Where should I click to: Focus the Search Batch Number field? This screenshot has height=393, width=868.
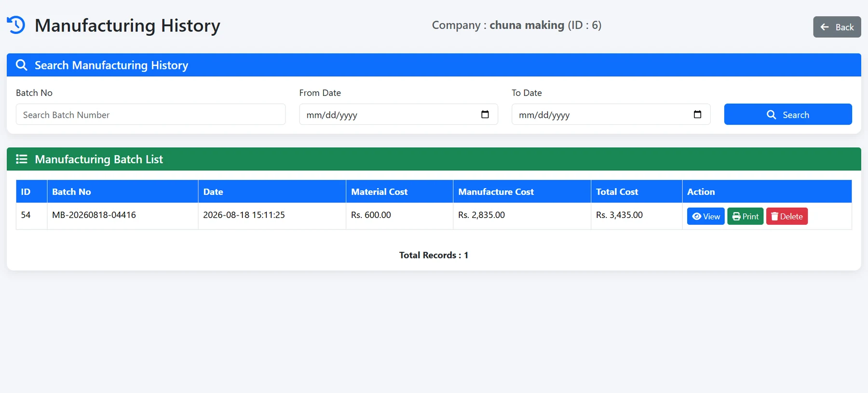click(x=150, y=114)
